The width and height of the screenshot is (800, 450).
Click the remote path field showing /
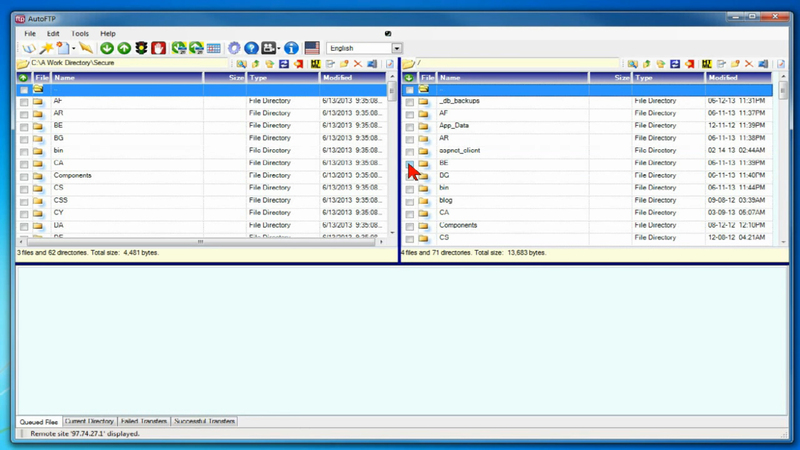tap(517, 63)
